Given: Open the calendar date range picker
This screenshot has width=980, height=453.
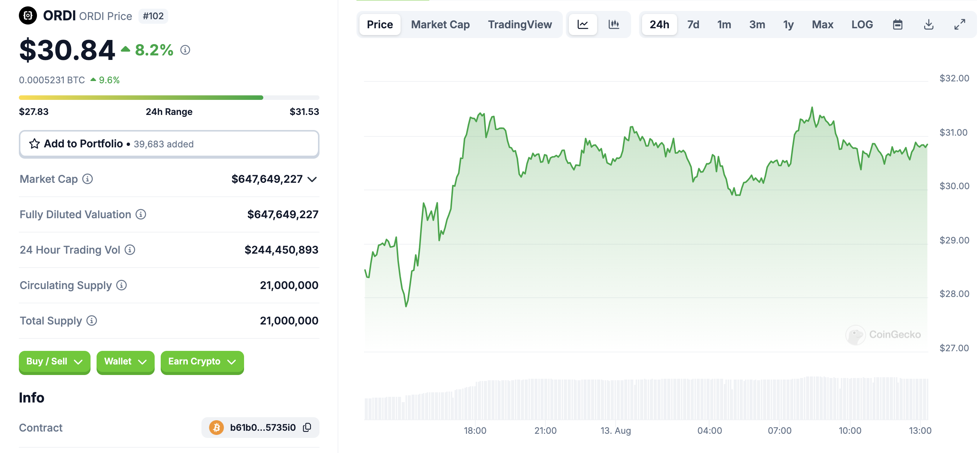Looking at the screenshot, I should 897,25.
